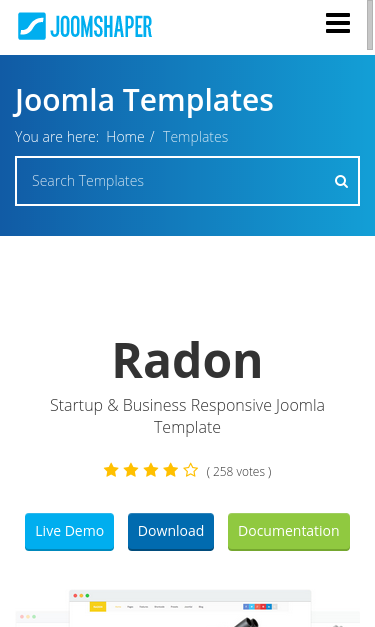
Task: Click the JoomShaper wave logo icon
Action: 32,26
